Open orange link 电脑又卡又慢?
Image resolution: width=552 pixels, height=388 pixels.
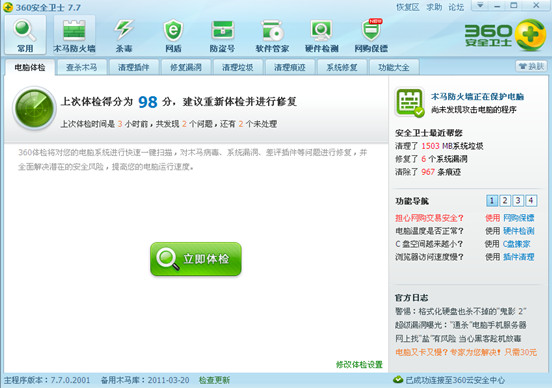point(466,352)
